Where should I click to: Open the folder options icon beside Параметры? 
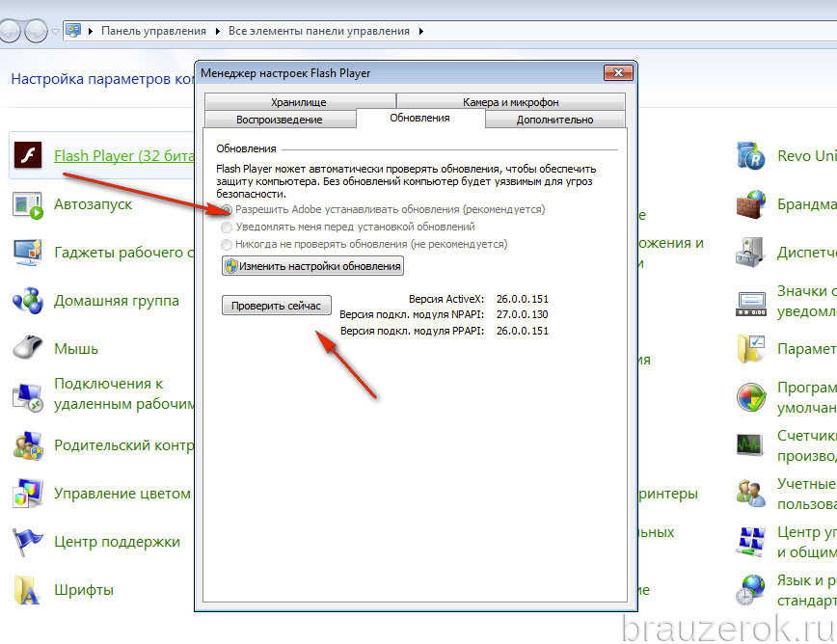751,348
